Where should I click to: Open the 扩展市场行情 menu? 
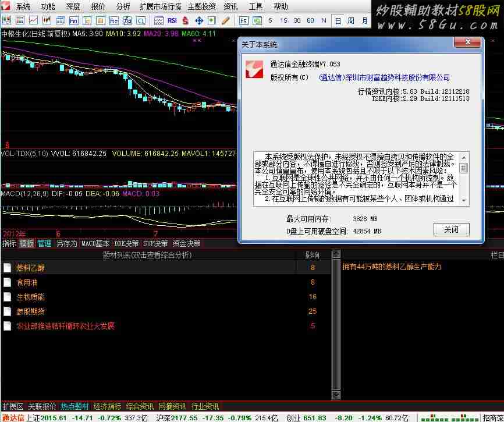coord(160,6)
